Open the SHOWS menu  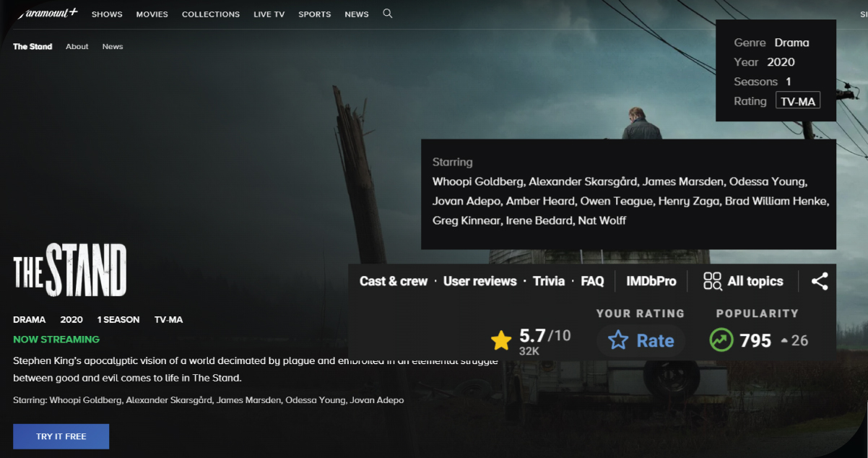pos(107,14)
